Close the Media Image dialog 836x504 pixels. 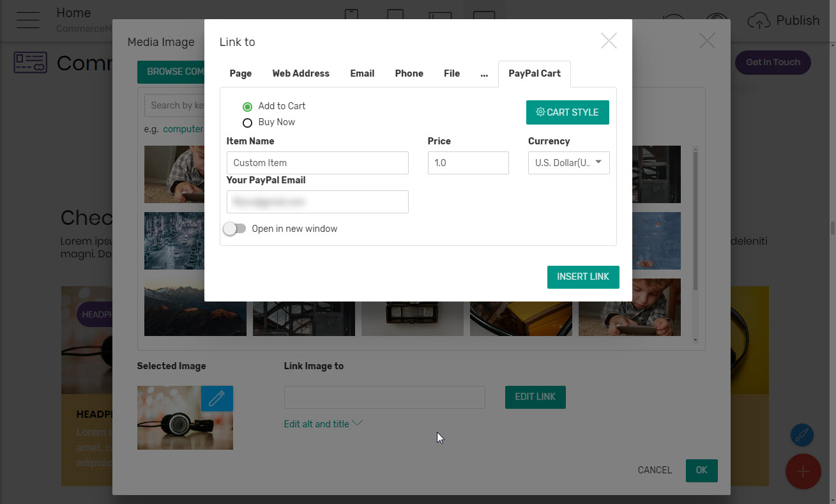[707, 41]
